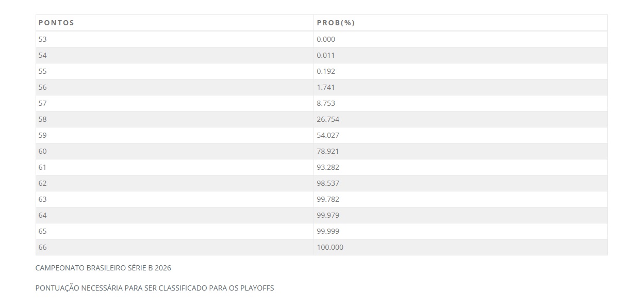Click the 93.282 probability value
This screenshot has height=305, width=644.
point(328,167)
